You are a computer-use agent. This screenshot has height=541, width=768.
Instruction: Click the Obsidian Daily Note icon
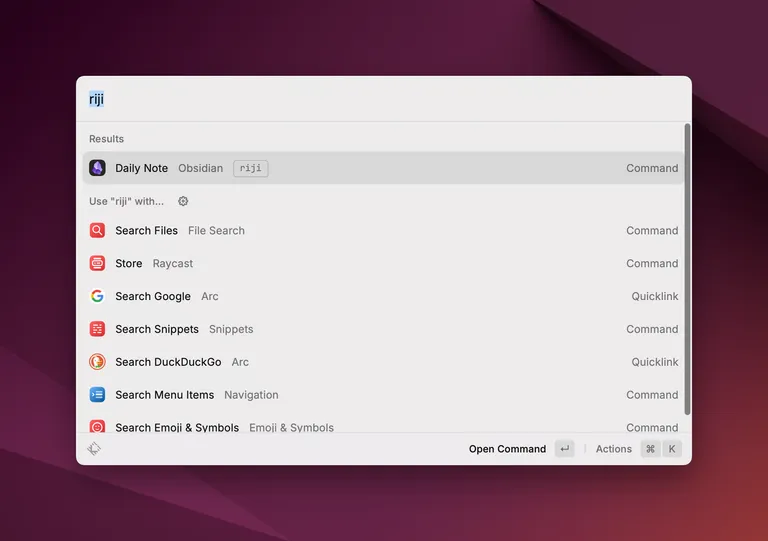97,168
